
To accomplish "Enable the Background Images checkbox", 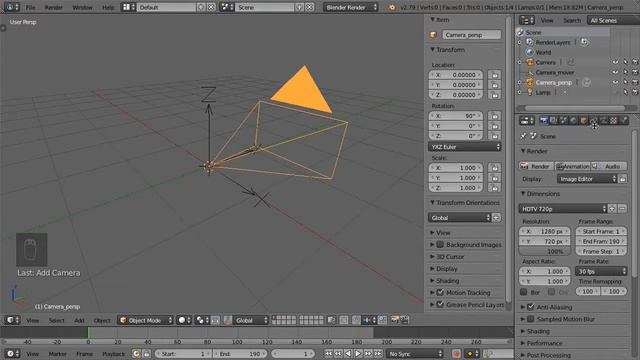I will [440, 244].
